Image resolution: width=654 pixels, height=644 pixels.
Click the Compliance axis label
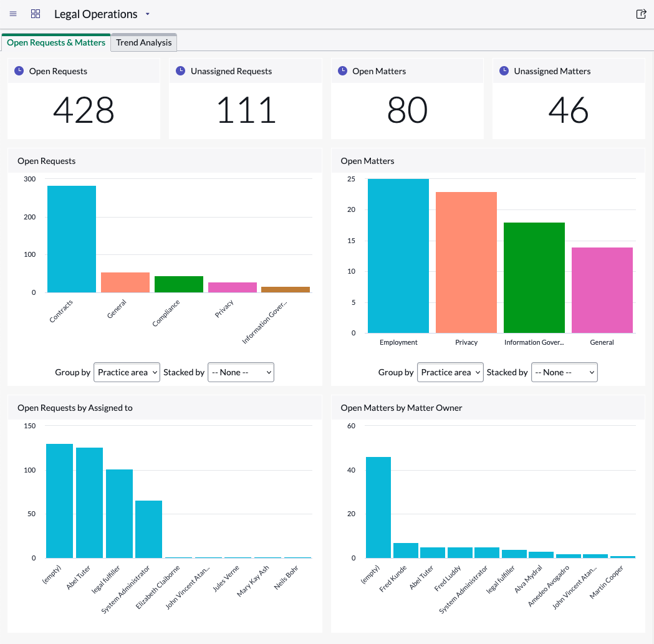(x=166, y=313)
